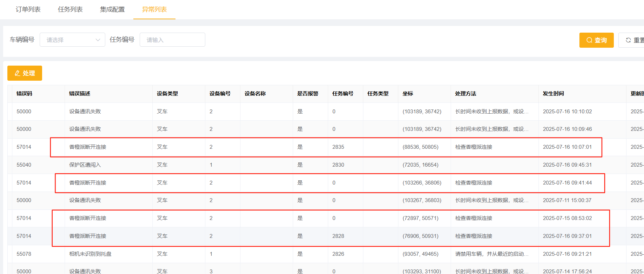Click the 相机未识别到托盘 error description
This screenshot has height=274, width=644.
90,254
